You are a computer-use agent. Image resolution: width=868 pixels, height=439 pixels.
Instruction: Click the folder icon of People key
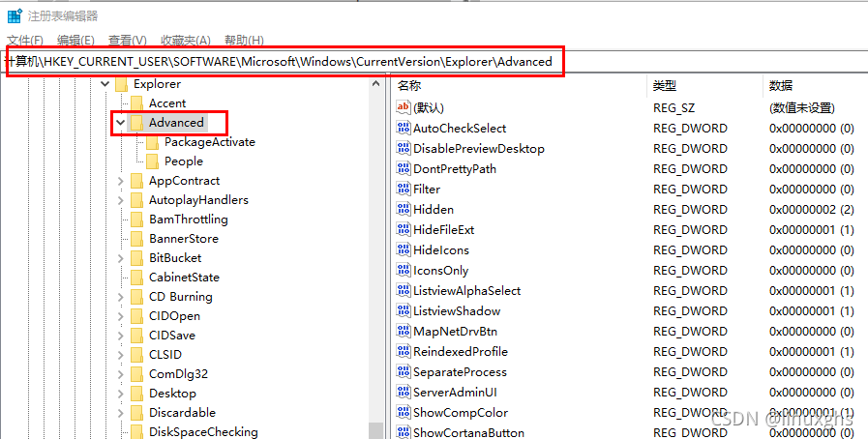point(152,161)
